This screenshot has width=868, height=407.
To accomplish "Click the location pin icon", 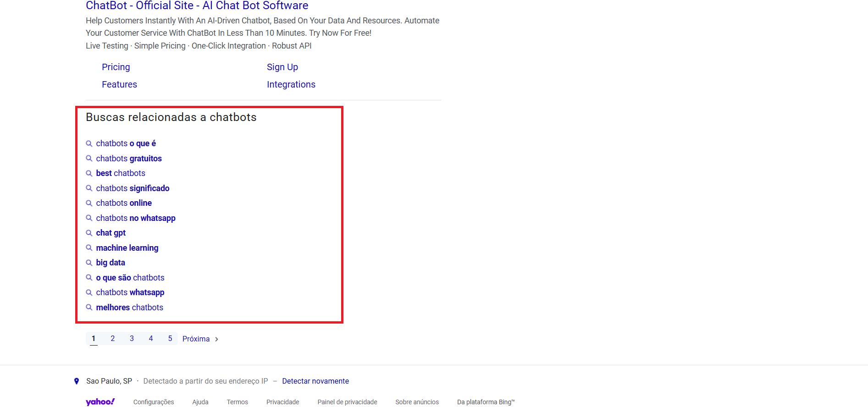I will coord(77,381).
